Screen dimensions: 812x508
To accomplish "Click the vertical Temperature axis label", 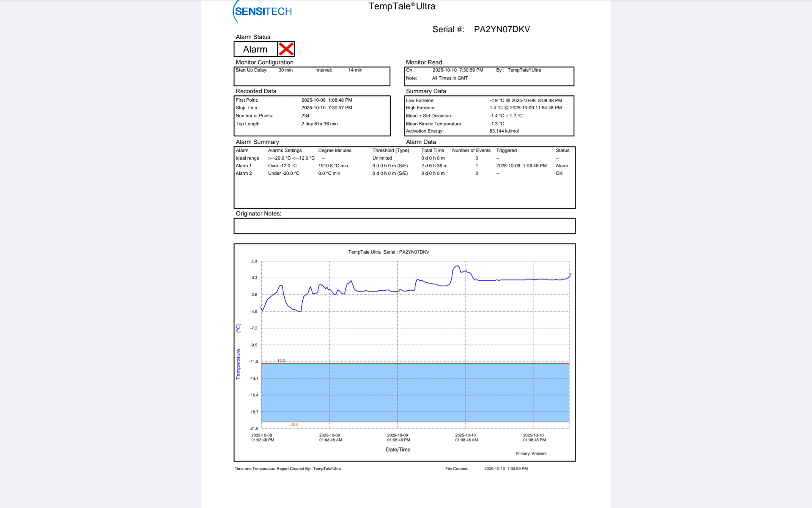I will (238, 364).
